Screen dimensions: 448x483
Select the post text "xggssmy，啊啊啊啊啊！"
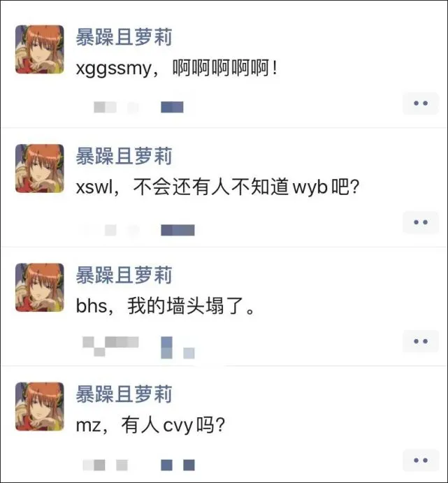pos(176,68)
